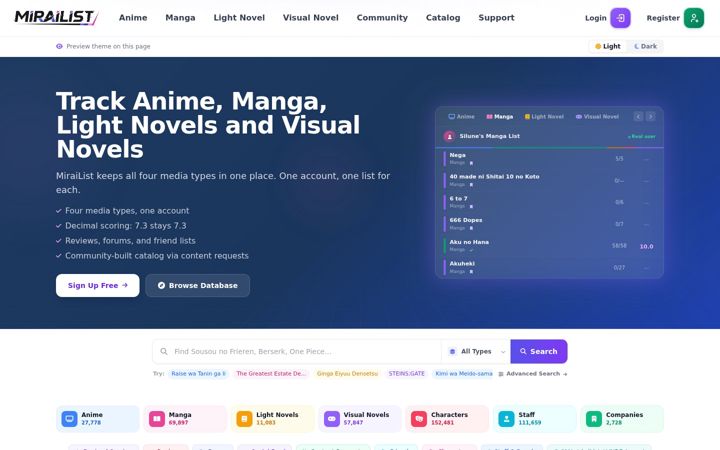Select the Anime tab in list preview

pyautogui.click(x=461, y=117)
